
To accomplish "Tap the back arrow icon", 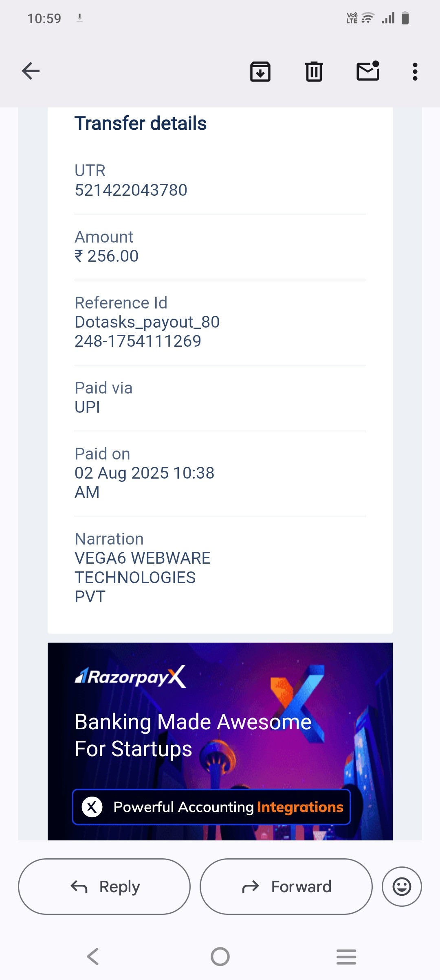I will [x=31, y=71].
